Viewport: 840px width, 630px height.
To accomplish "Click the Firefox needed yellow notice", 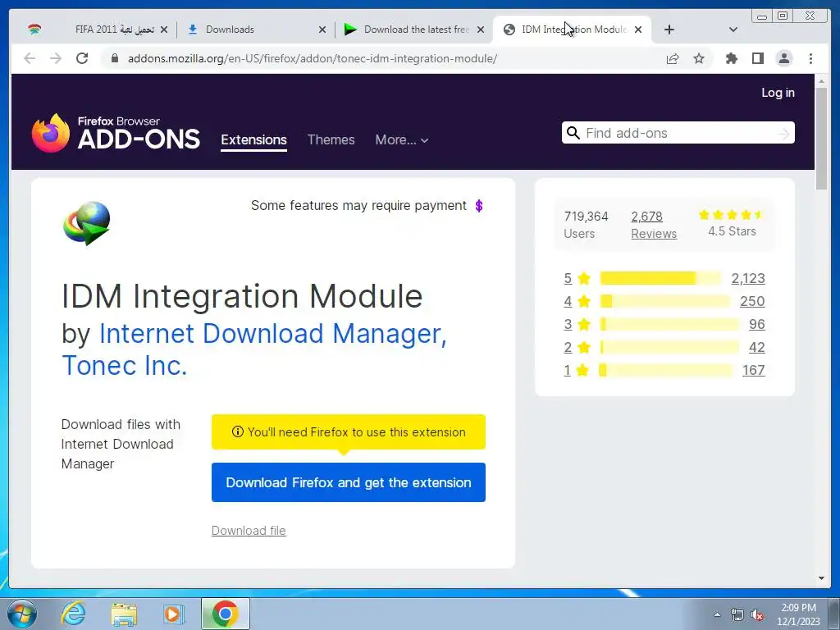I will [x=348, y=431].
